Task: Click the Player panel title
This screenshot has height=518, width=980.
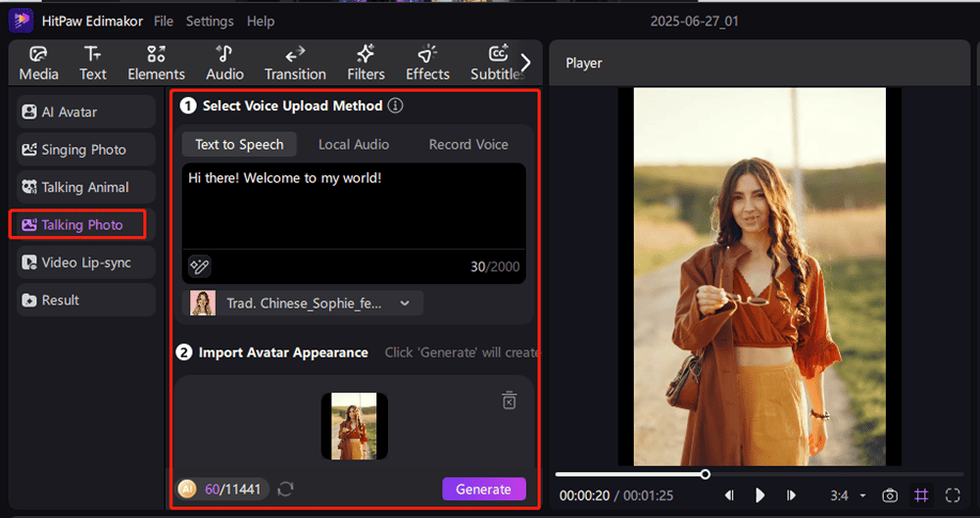Action: click(584, 63)
